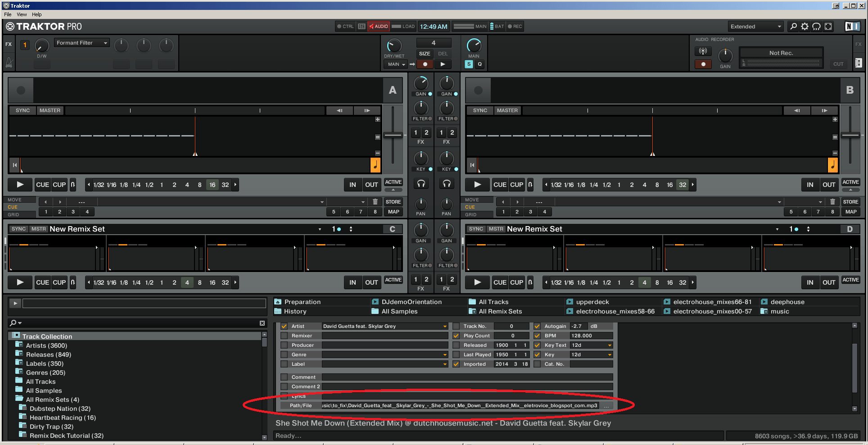The height and width of the screenshot is (445, 868).
Task: Clear the browser search field
Action: point(262,323)
